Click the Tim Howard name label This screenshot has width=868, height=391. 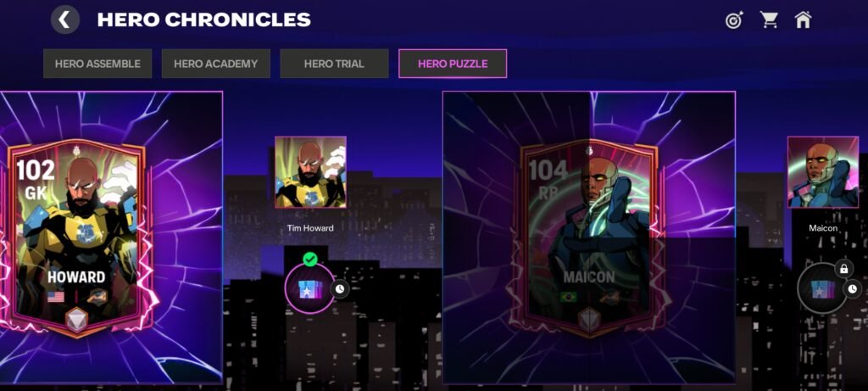pos(310,228)
